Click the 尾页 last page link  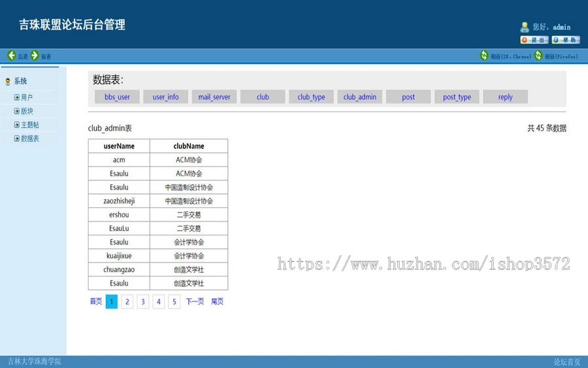click(x=217, y=301)
